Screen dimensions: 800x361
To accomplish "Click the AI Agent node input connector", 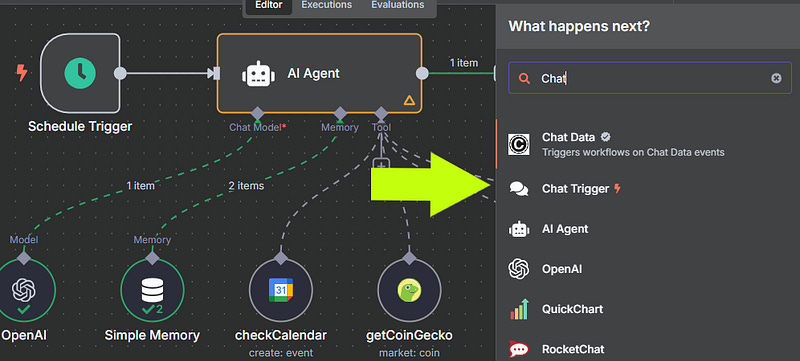I will click(x=216, y=73).
